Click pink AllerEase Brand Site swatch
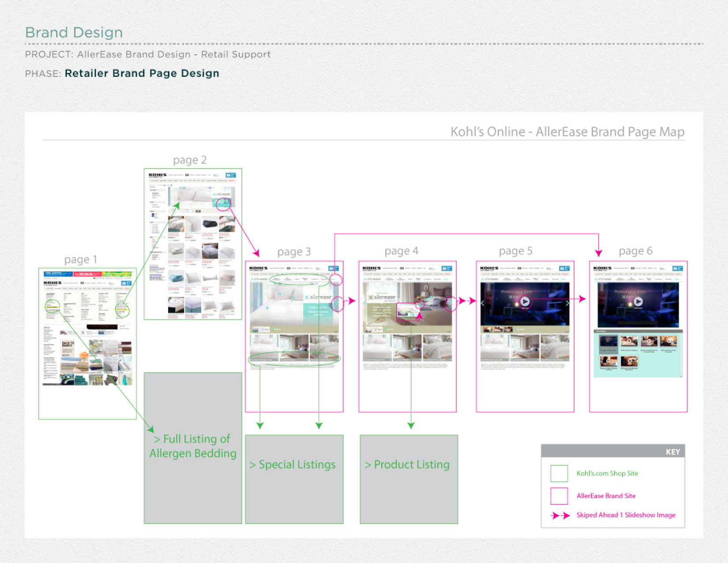This screenshot has width=728, height=563. [559, 496]
